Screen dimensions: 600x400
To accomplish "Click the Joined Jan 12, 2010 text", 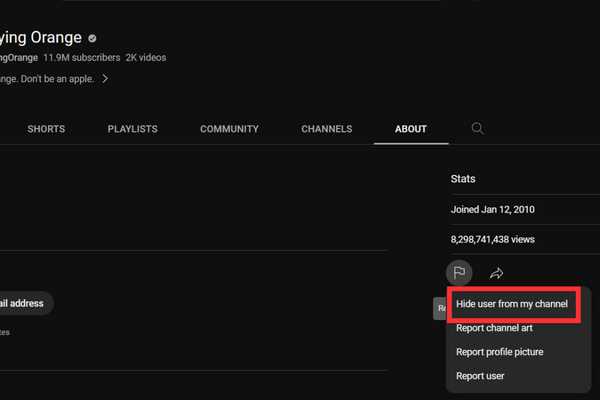I will (x=492, y=210).
